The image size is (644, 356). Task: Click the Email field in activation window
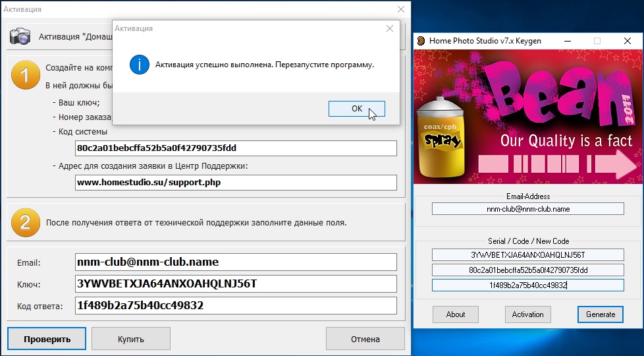click(x=236, y=262)
